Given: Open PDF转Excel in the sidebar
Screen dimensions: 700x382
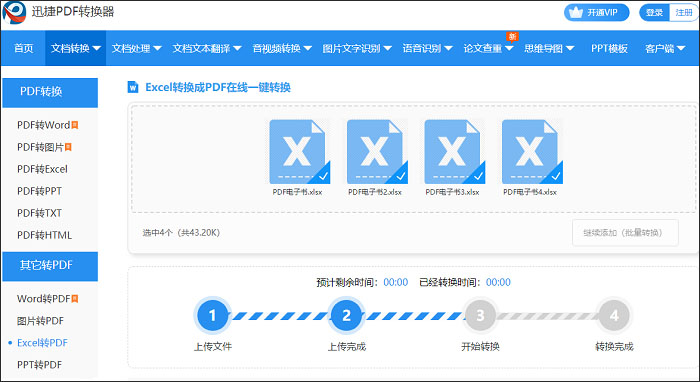Looking at the screenshot, I should (42, 169).
